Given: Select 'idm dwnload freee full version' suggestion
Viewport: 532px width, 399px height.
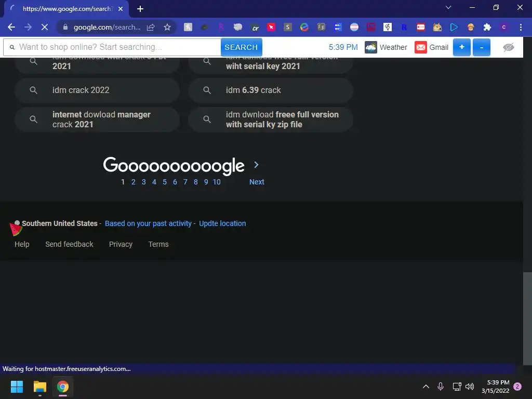Looking at the screenshot, I should [x=271, y=119].
